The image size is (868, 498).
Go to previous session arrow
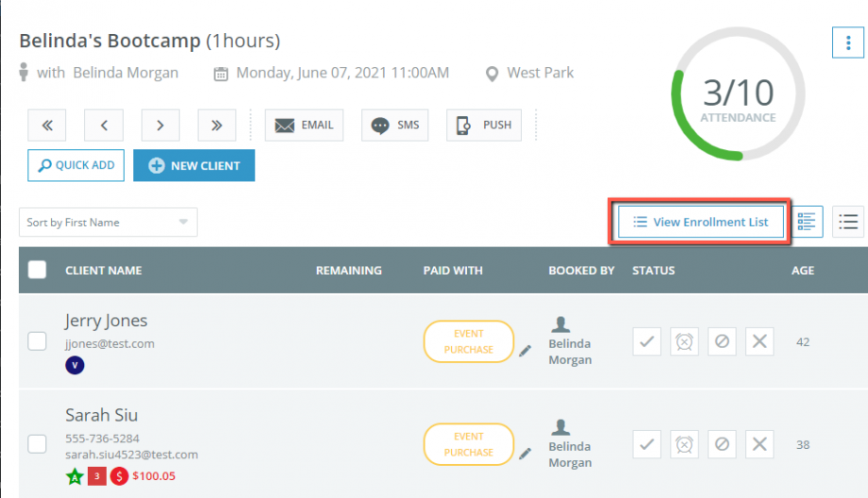[x=104, y=125]
